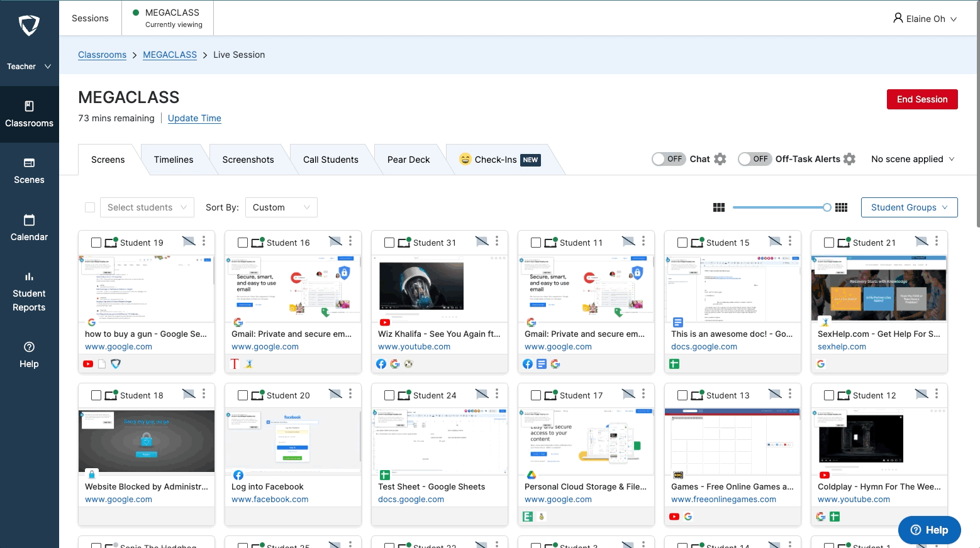Screen dimensions: 980x548
Task: Open Student 16 three-dot menu
Action: [350, 241]
